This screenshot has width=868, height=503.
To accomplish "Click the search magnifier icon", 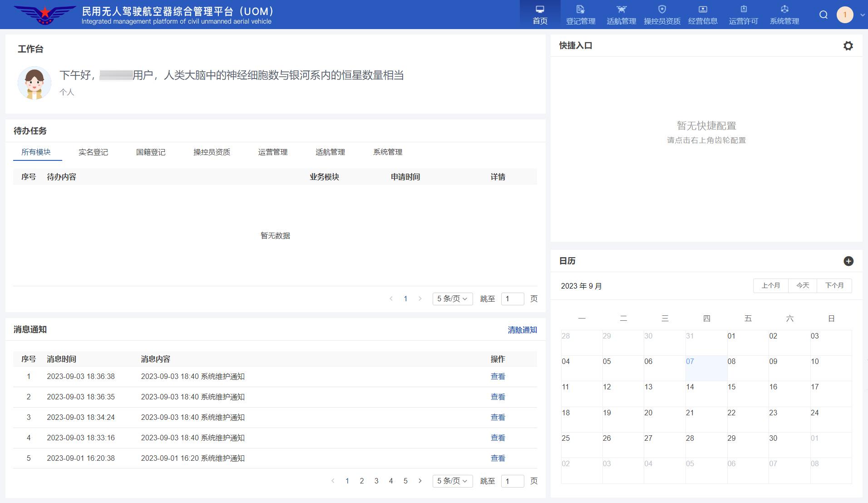I will tap(823, 15).
